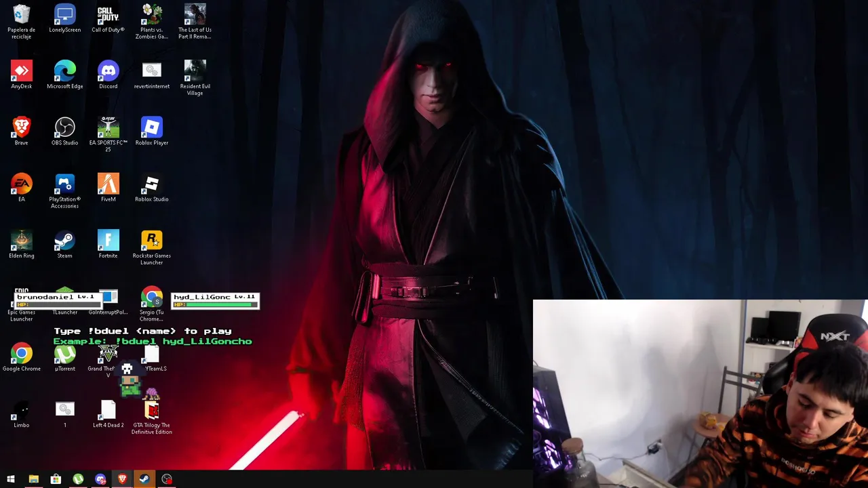Click the 'Type !bduel <name> to play' text
The height and width of the screenshot is (488, 868).
tap(142, 331)
